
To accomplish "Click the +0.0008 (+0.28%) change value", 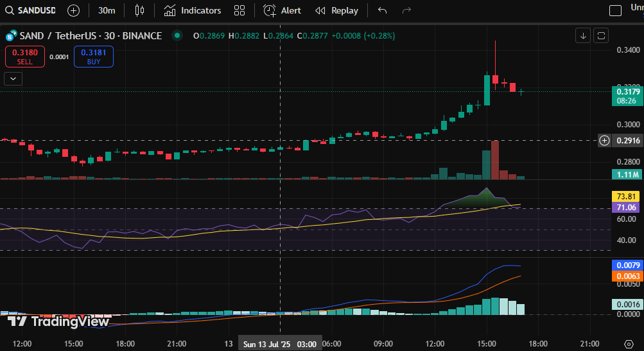I will pyautogui.click(x=363, y=36).
